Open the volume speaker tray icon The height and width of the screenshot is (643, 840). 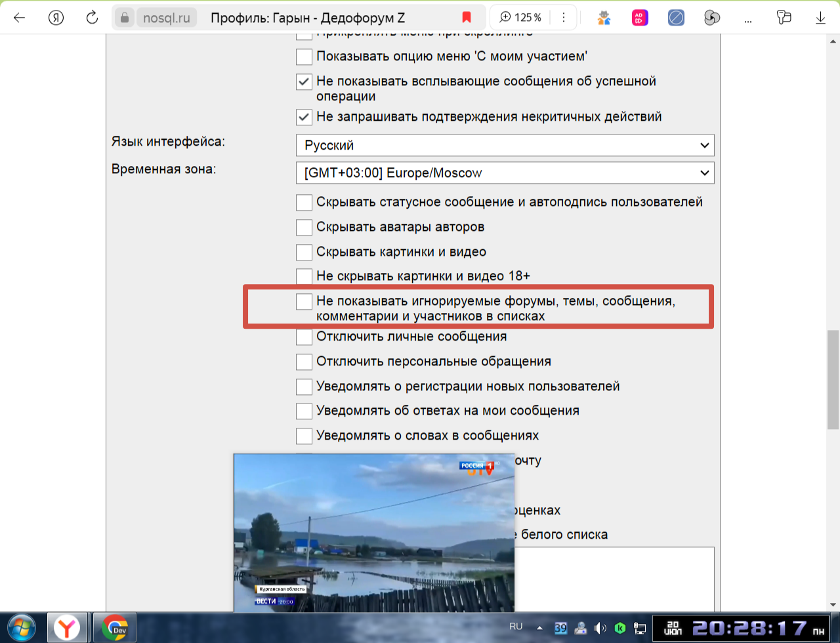tap(600, 628)
